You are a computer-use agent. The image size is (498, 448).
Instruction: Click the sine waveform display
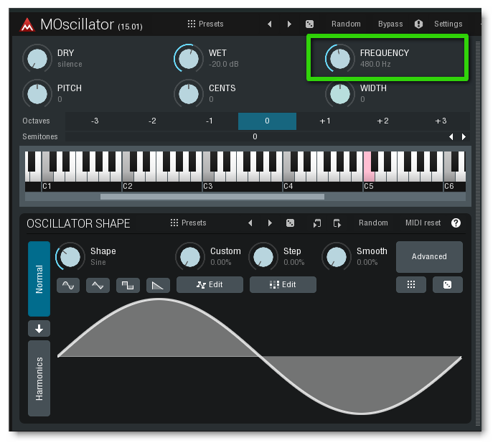[x=260, y=357]
